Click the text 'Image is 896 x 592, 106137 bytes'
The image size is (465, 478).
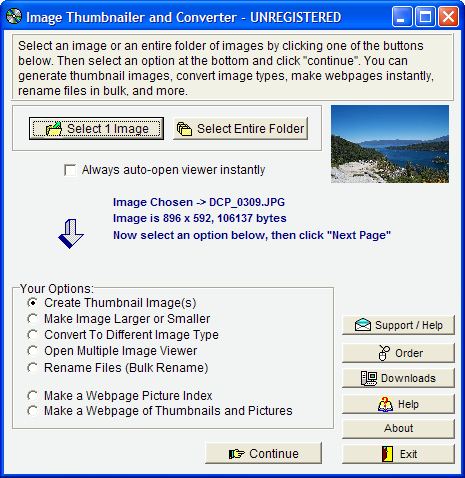click(200, 218)
